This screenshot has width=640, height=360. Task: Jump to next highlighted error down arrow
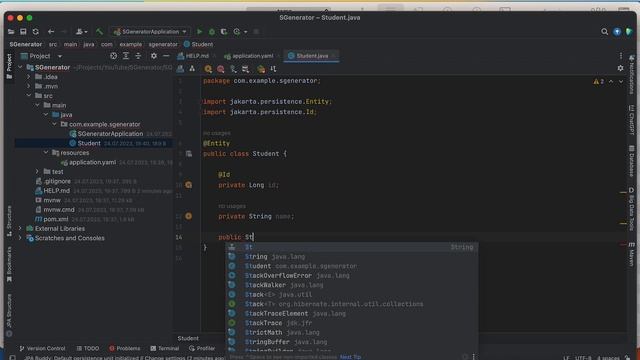[621, 82]
